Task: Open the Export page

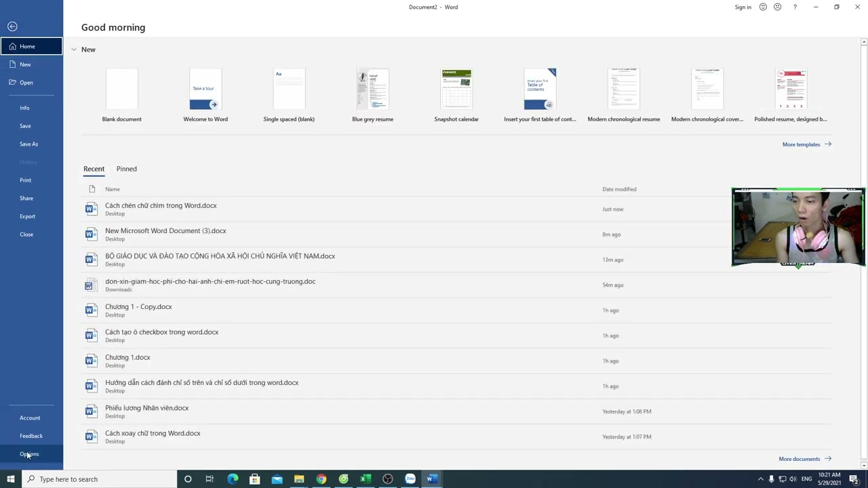Action: click(x=31, y=216)
